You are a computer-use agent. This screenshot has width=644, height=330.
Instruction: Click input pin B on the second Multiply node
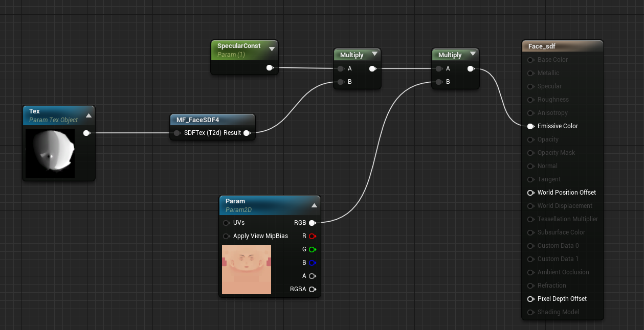439,81
